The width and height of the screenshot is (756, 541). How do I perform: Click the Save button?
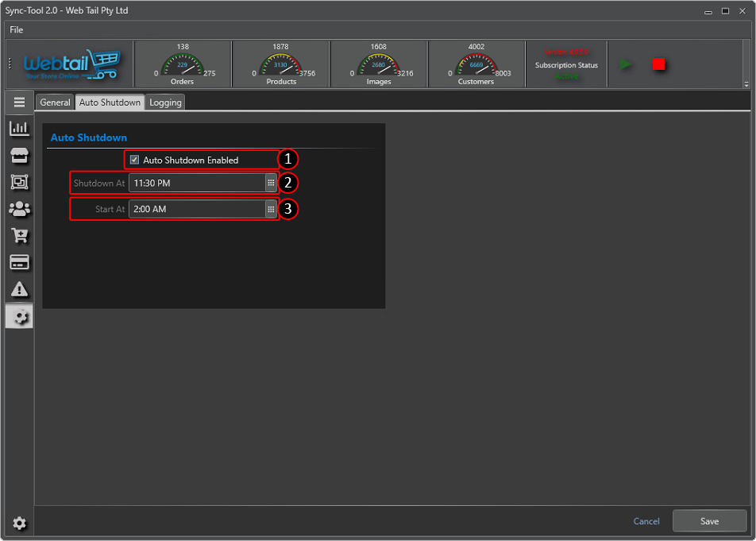[709, 521]
